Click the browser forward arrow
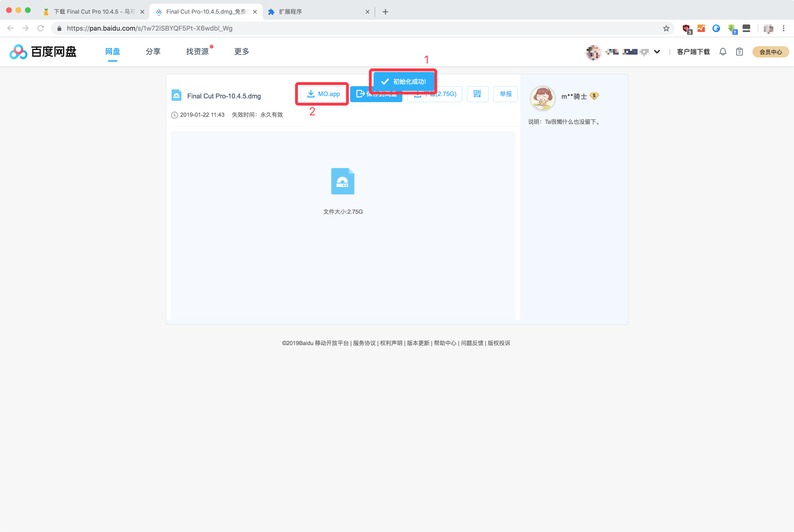This screenshot has height=532, width=794. click(x=25, y=28)
